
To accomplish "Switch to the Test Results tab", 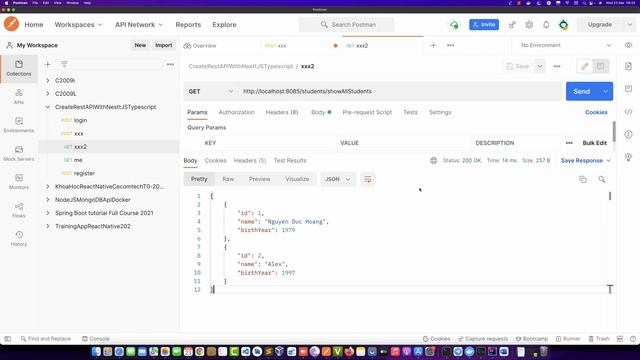I will pyautogui.click(x=290, y=160).
